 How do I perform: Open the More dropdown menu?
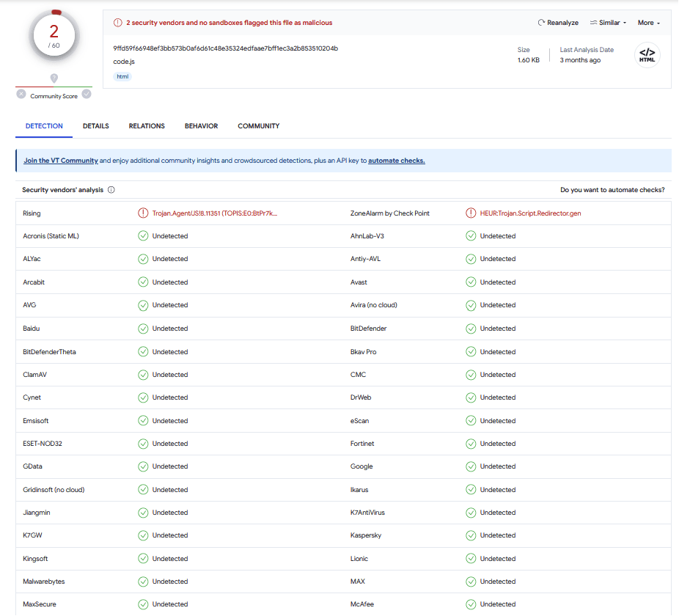[x=648, y=23]
